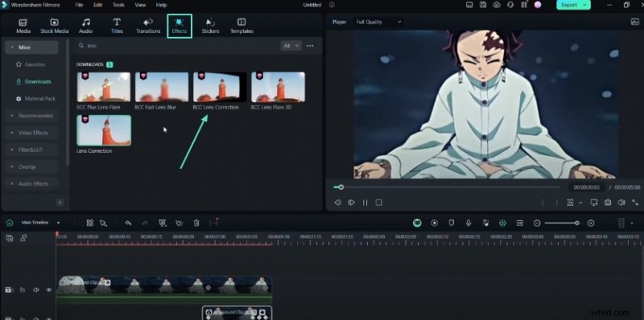Viewport: 644px width, 320px height.
Task: Open the View menu
Action: coord(140,5)
